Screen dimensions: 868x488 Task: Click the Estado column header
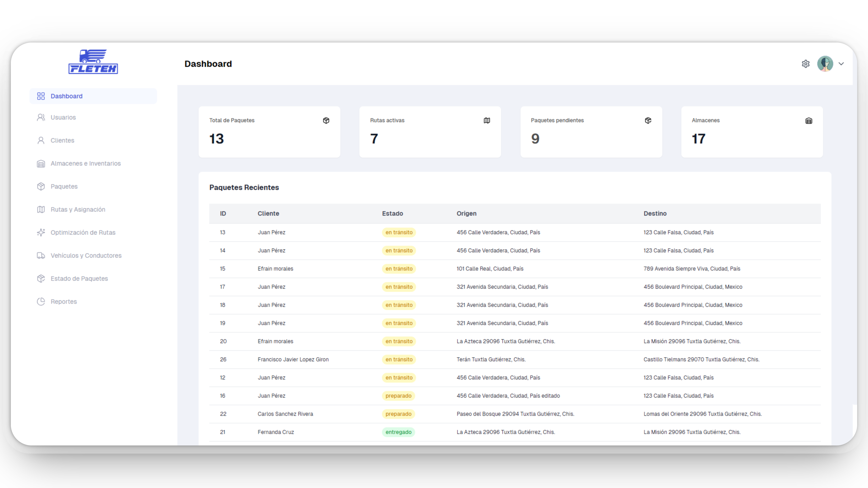(x=393, y=214)
